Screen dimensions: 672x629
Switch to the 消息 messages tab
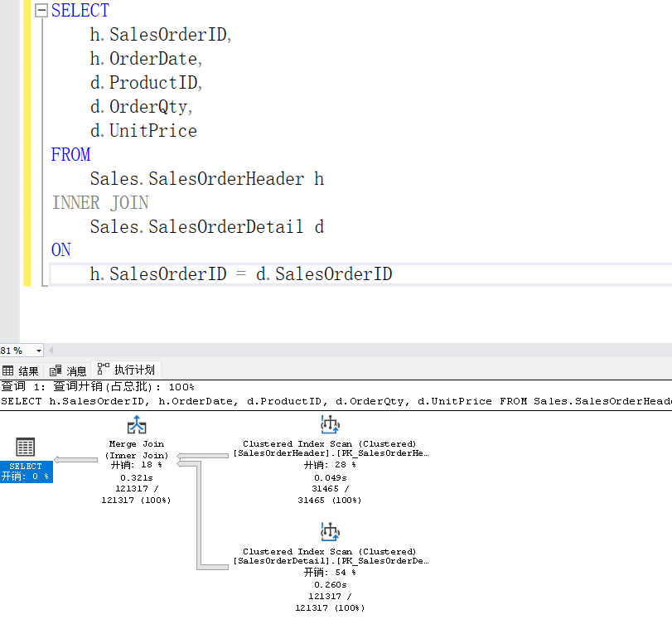click(68, 370)
